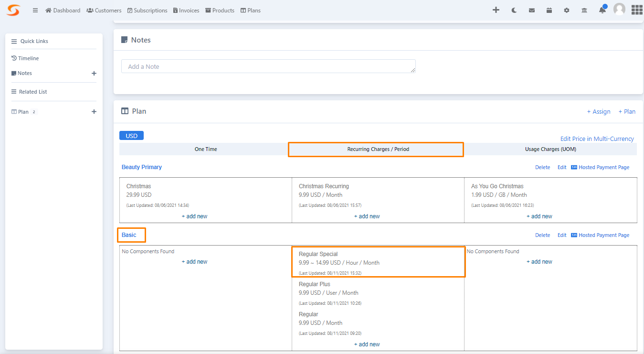644x354 pixels.
Task: Open the settings gear icon
Action: pyautogui.click(x=566, y=10)
